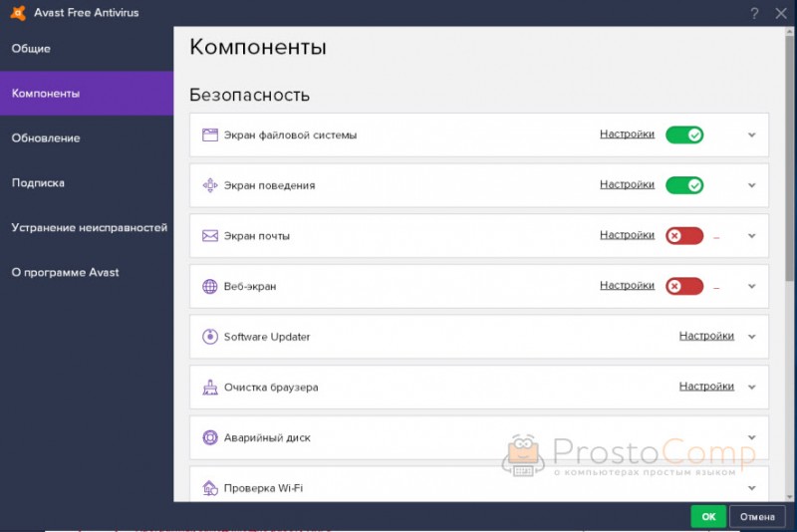Image resolution: width=797 pixels, height=532 pixels.
Task: Close the Avast settings window
Action: tap(781, 14)
